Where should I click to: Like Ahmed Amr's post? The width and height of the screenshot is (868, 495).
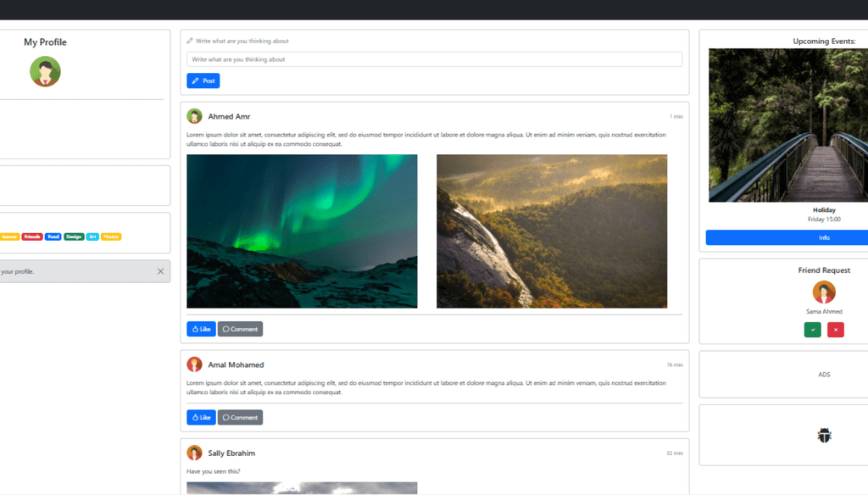(201, 329)
